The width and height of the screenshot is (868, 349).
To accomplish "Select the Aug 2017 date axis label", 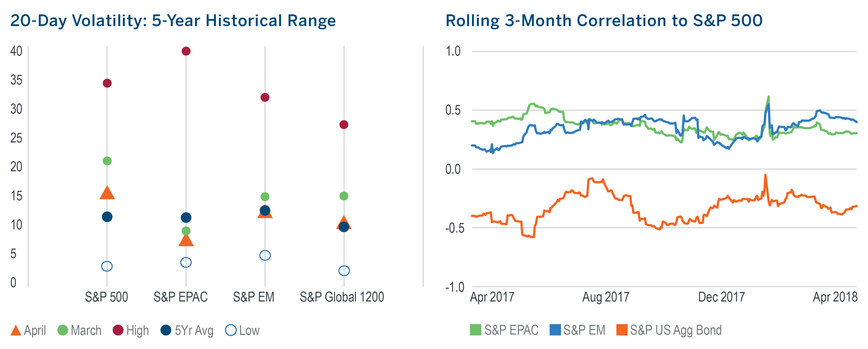I will [605, 297].
